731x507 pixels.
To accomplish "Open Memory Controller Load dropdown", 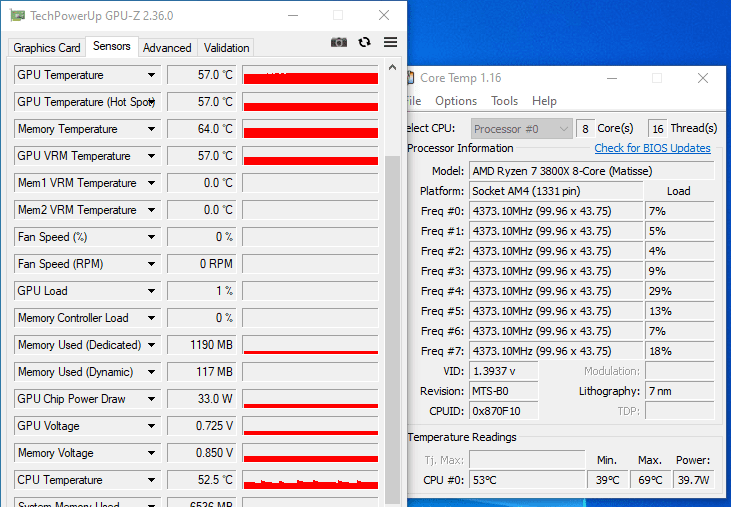I will click(x=152, y=318).
